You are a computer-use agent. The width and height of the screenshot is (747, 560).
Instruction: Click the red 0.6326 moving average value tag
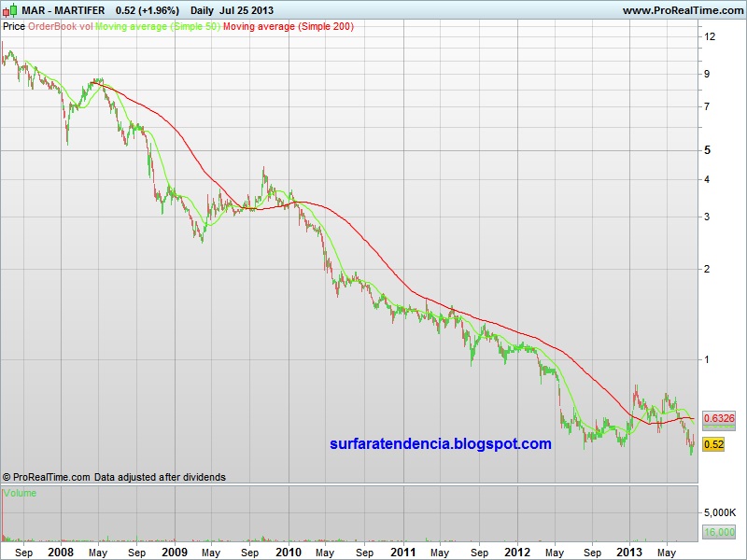[719, 418]
